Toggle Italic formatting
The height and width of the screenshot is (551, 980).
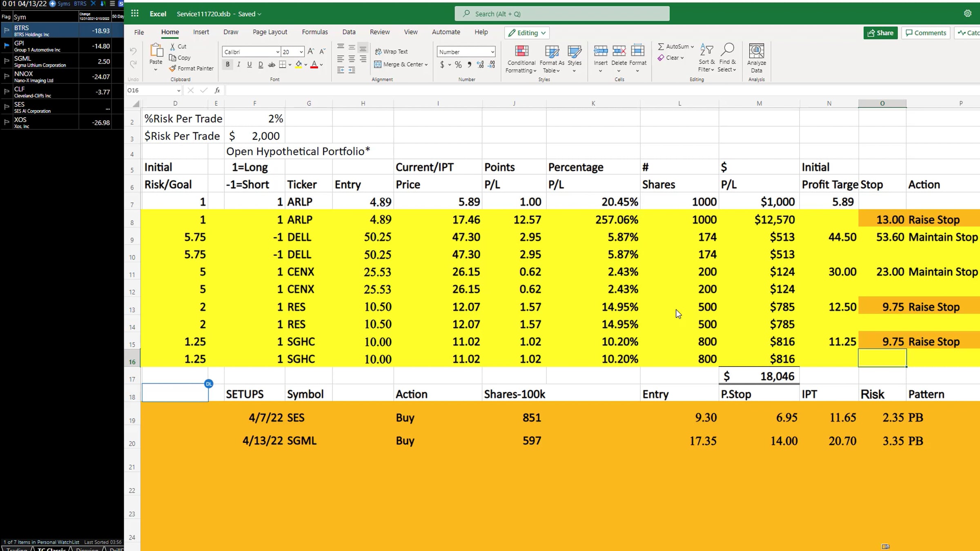(238, 64)
